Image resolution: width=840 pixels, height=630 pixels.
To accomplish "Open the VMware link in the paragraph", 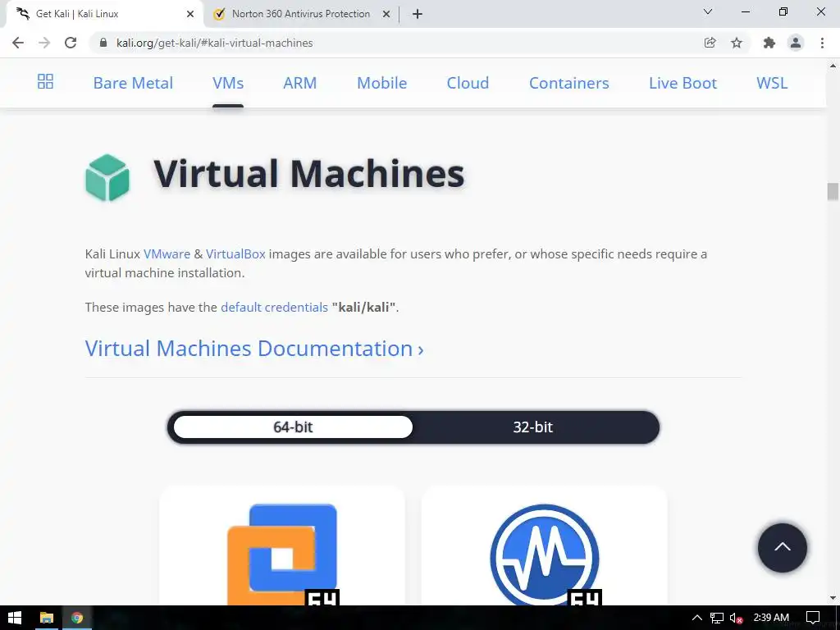I will click(167, 254).
